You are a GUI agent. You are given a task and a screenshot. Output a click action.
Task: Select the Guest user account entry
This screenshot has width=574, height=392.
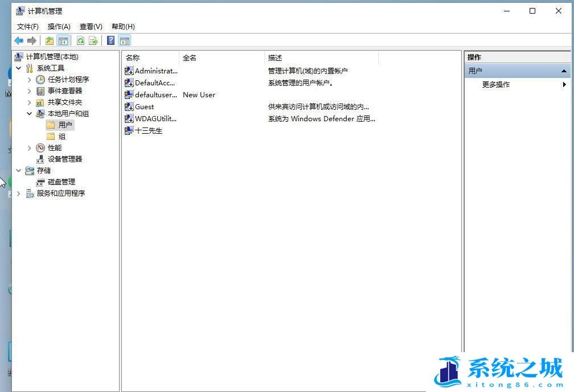coord(144,107)
